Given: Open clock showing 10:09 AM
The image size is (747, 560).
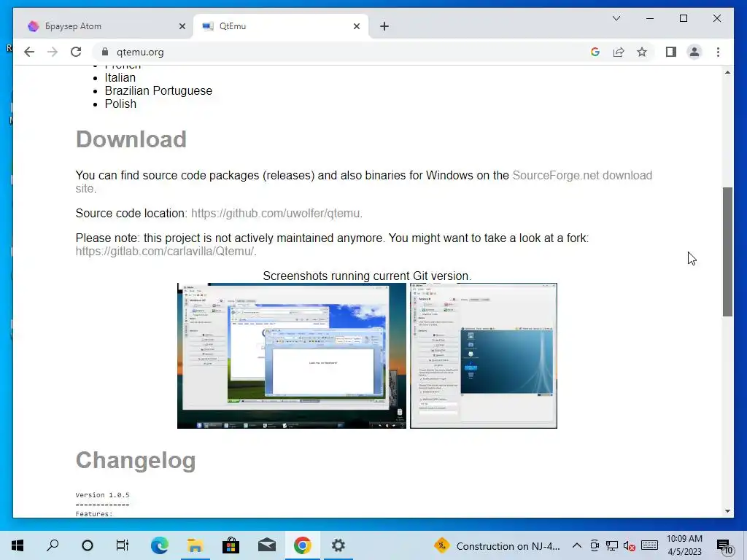Looking at the screenshot, I should coord(684,545).
